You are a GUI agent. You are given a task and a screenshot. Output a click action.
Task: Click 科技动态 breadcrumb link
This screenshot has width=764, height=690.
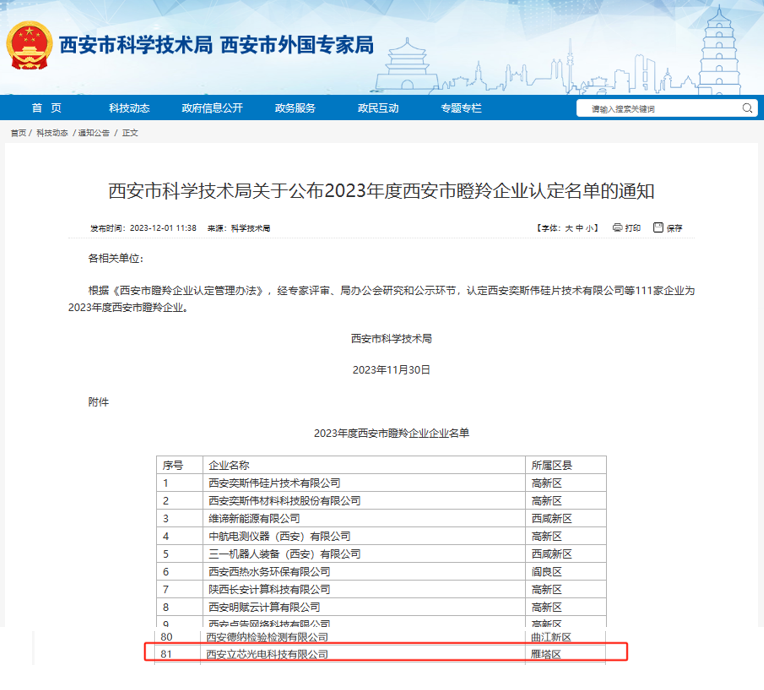(x=52, y=133)
